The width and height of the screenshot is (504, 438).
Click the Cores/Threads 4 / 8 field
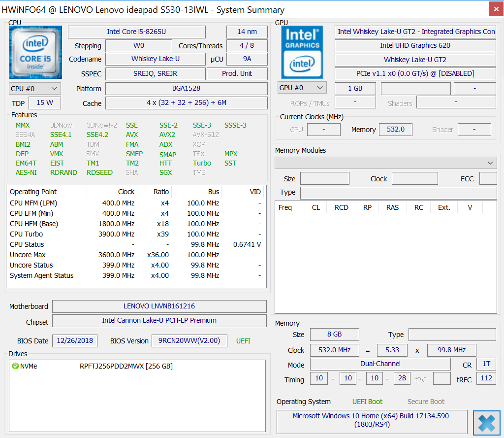(x=247, y=46)
